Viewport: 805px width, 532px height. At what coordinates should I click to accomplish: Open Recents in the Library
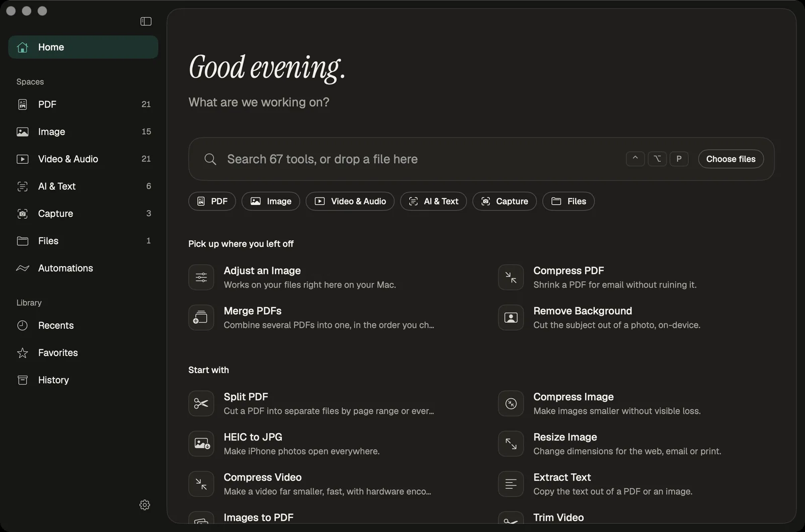83,325
